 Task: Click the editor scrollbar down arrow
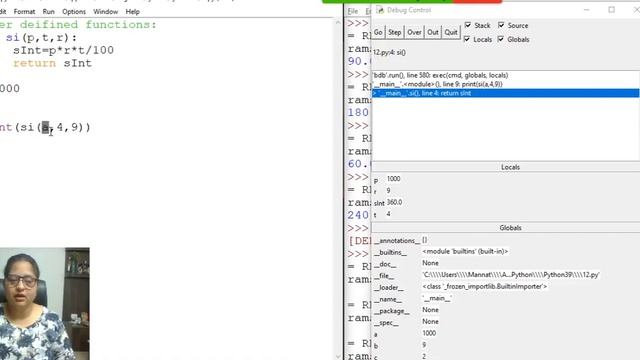(x=338, y=356)
